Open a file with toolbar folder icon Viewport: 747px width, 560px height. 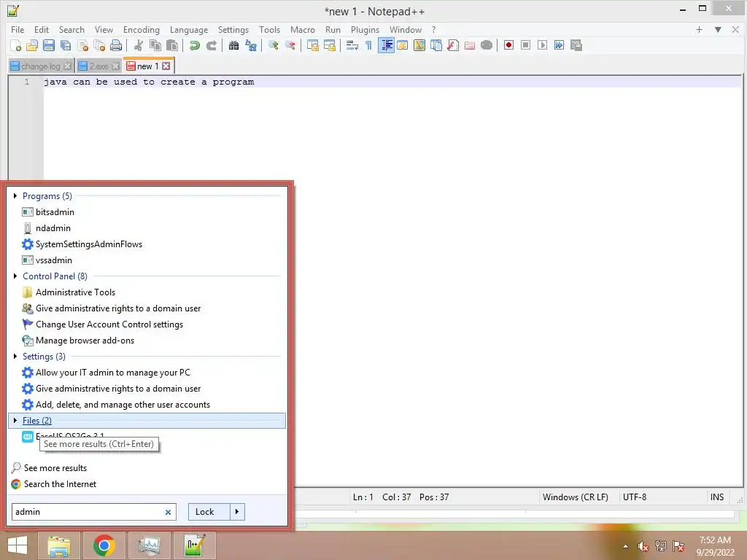coord(32,45)
